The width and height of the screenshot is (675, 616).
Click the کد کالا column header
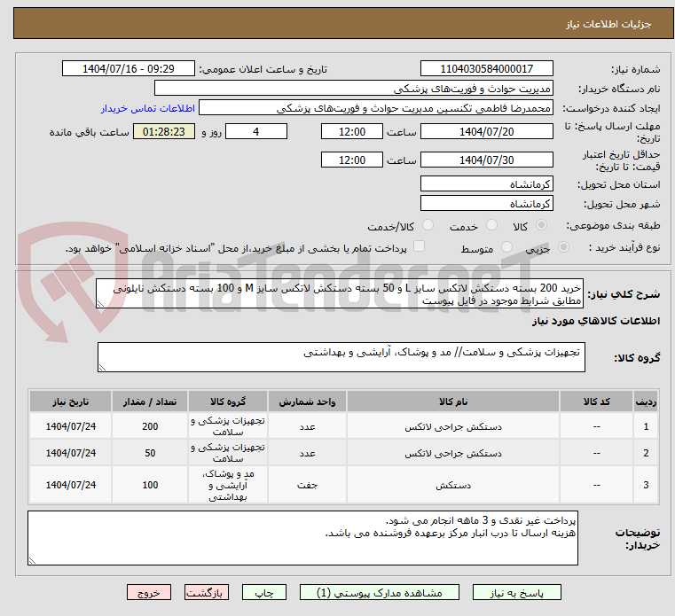(x=596, y=402)
